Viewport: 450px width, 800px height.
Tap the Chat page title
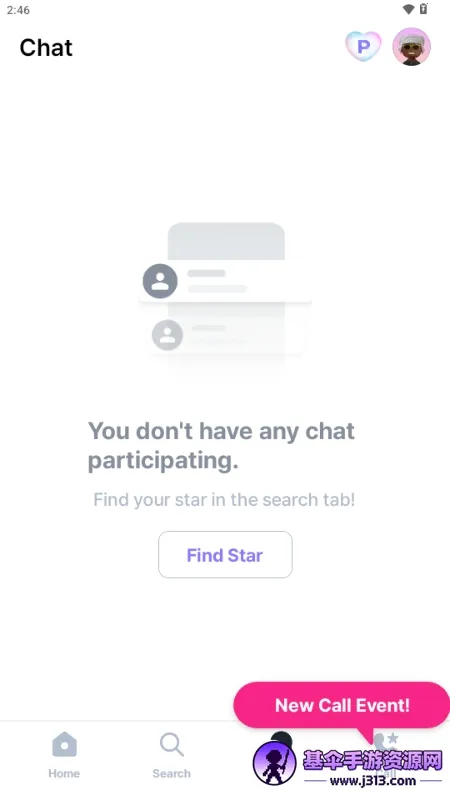click(46, 48)
